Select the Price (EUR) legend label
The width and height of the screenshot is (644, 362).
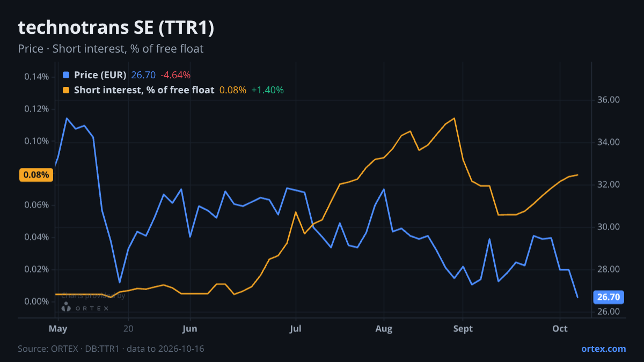click(x=100, y=75)
